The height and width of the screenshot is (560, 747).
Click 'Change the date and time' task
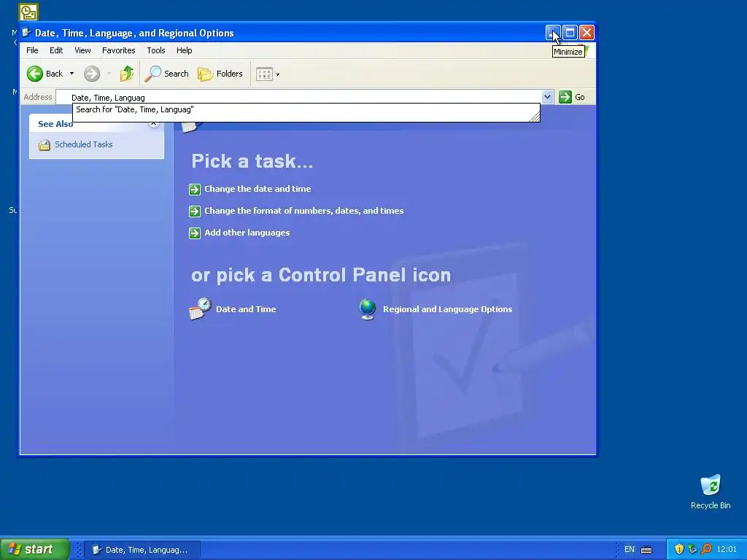click(x=258, y=189)
